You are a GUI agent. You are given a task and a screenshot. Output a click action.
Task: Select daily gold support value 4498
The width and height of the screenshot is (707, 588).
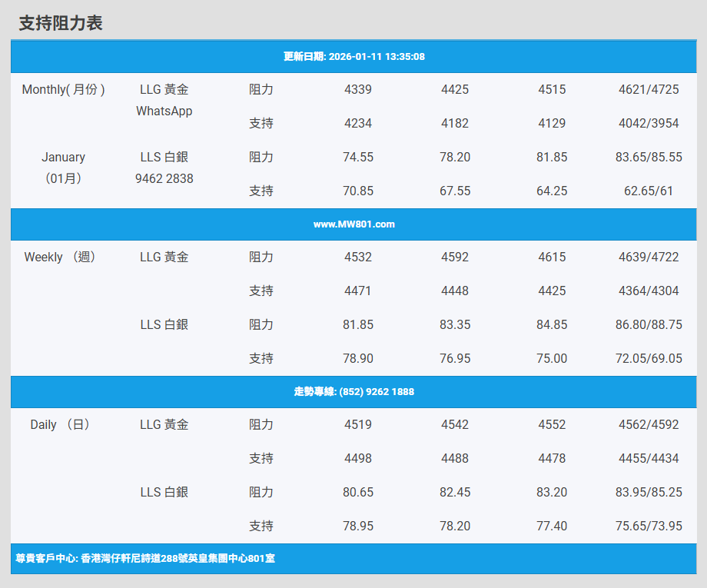pos(357,458)
